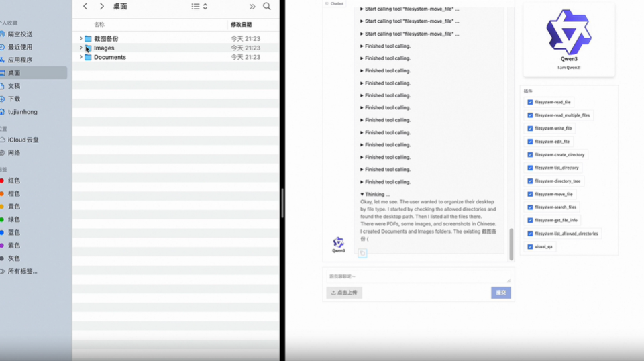
Task: Click the Finder forward navigation arrow
Action: (x=101, y=7)
